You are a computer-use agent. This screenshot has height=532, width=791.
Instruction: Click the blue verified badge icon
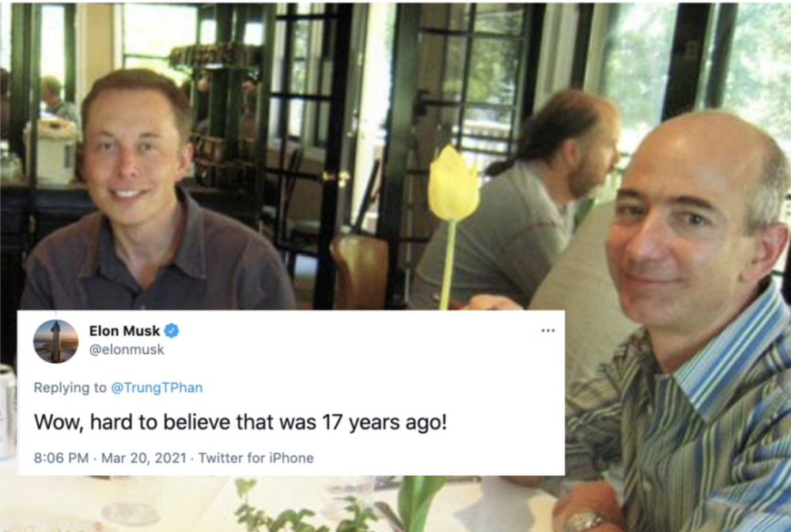[172, 330]
